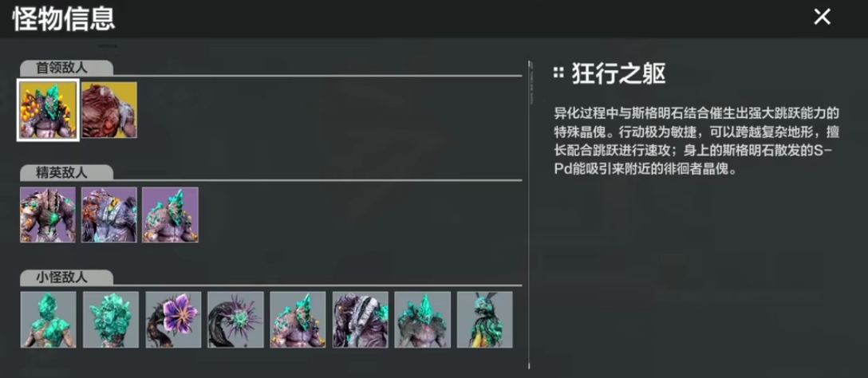Image resolution: width=868 pixels, height=378 pixels.
Task: Select the grey striped hunched minion
Action: (x=361, y=320)
